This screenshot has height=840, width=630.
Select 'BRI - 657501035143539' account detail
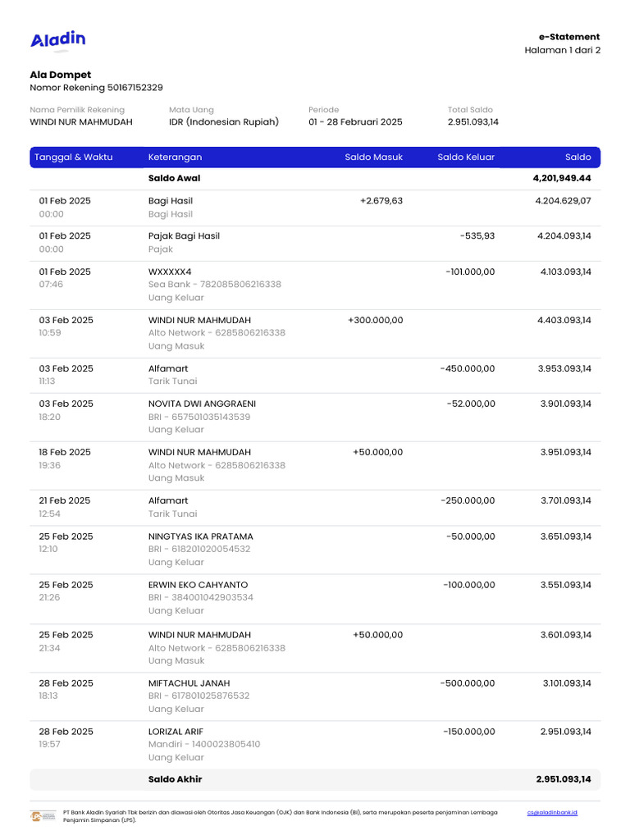[x=199, y=417]
